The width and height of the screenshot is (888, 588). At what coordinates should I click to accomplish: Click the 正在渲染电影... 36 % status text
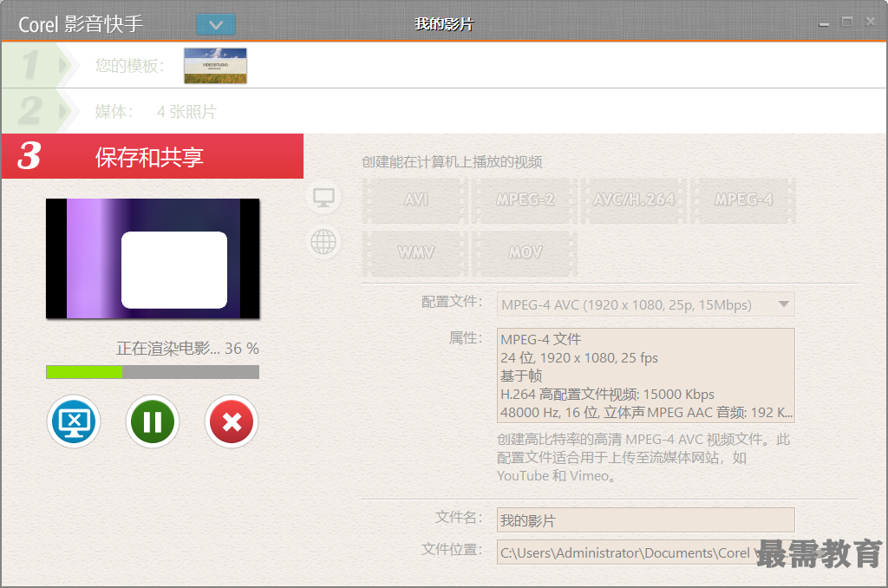pos(187,349)
